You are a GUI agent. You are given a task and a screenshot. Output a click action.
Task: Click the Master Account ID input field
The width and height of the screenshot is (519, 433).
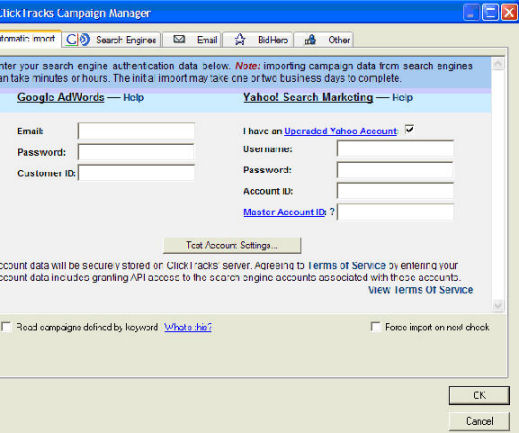pos(395,212)
